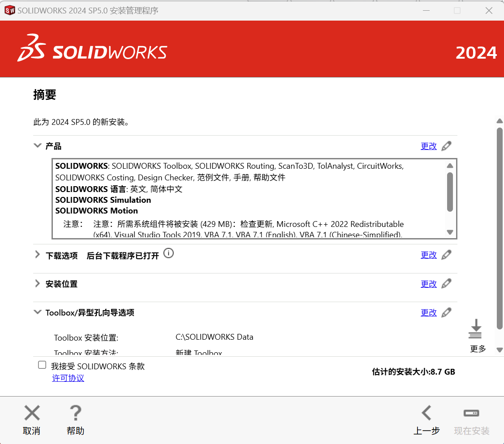Screen dimensions: 504x444
Task: Click the SOLIDWORKS 语言: 英文, 简体中文 line
Action: tap(119, 189)
